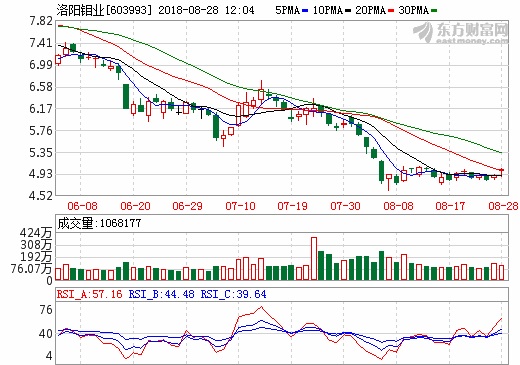Click the 5PMA legend label

tap(288, 10)
